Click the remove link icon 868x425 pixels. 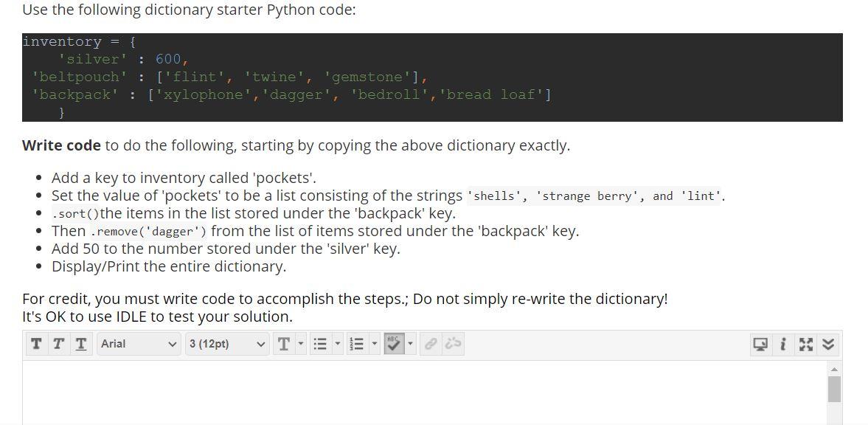click(x=453, y=344)
